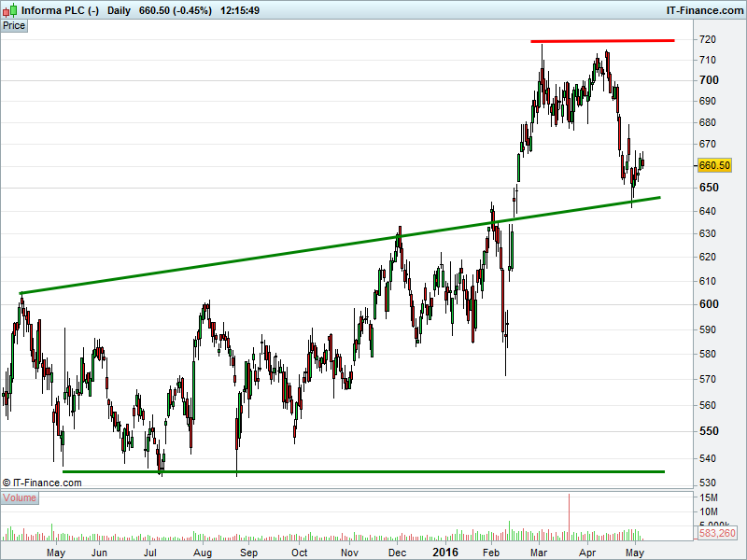Click the 10M volume axis label
747x560 pixels.
point(709,511)
